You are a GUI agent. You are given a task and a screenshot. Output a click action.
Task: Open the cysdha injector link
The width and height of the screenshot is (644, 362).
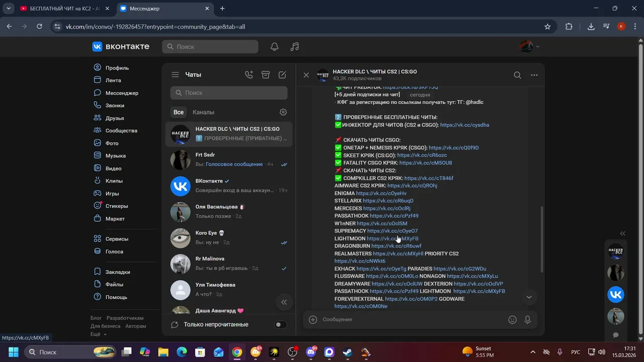pyautogui.click(x=464, y=125)
